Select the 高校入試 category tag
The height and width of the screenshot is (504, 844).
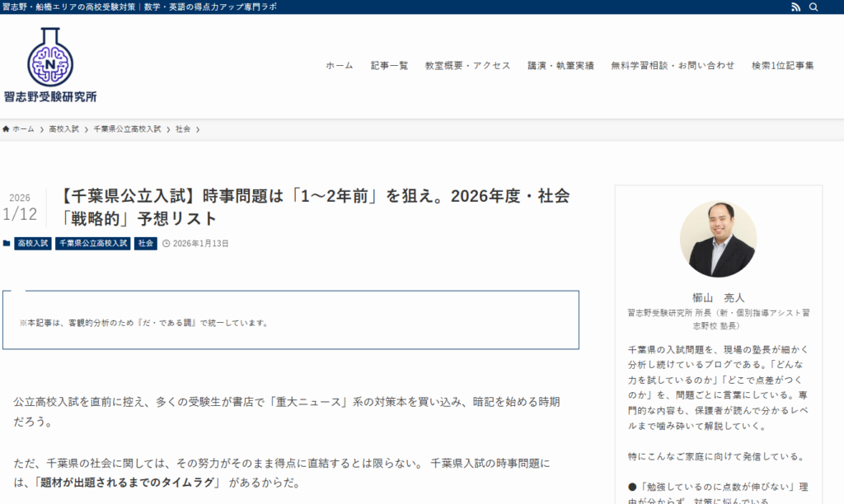pos(33,244)
